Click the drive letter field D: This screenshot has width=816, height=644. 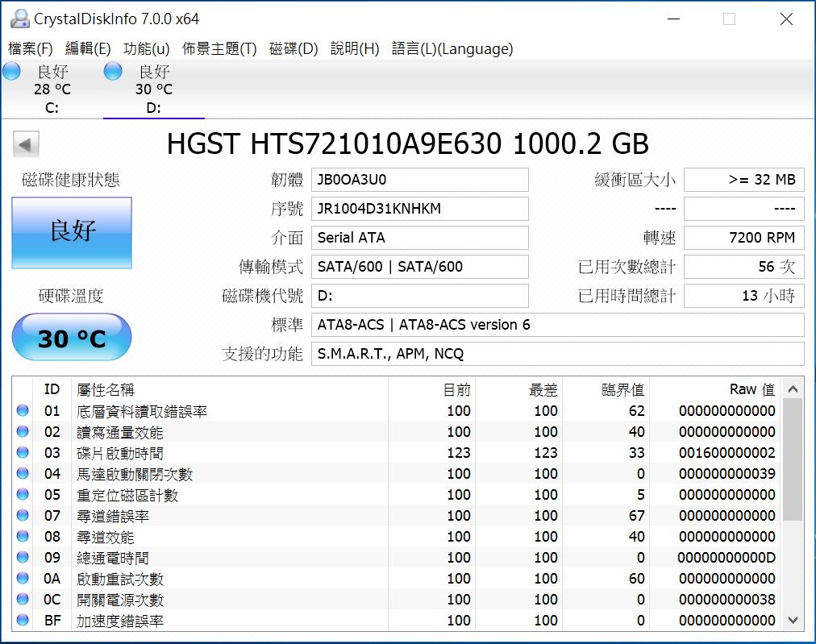tap(420, 296)
